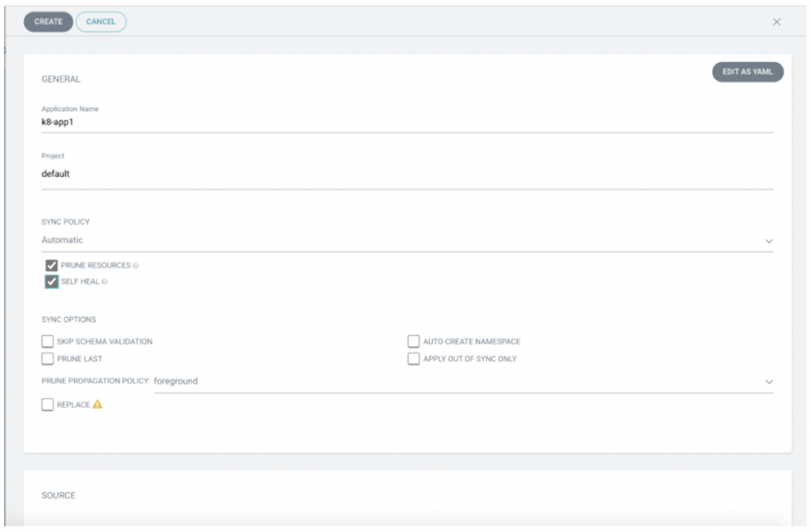Click the Application Name input field
811x532 pixels.
(407, 122)
